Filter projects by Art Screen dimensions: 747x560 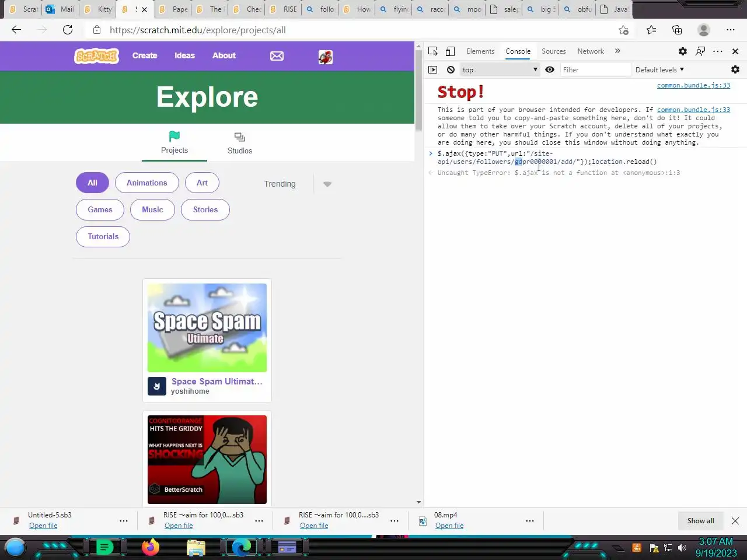[x=202, y=183]
